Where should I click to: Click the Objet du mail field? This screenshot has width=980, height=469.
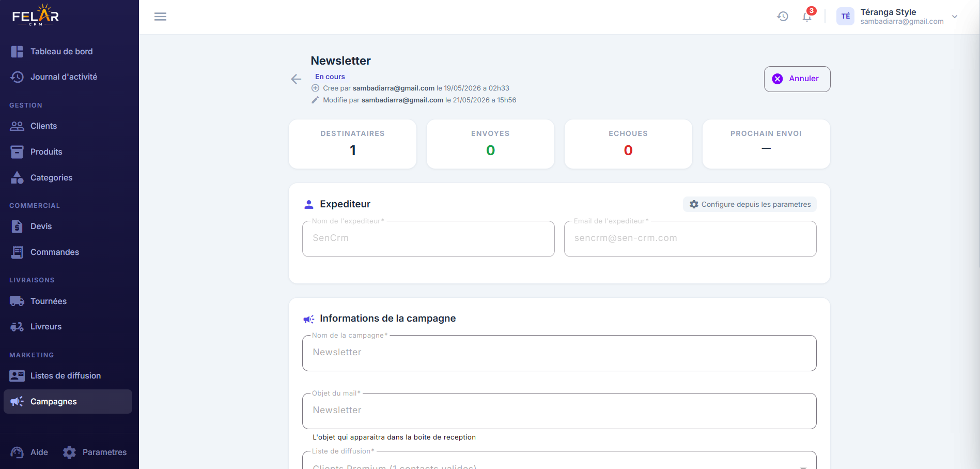pos(559,411)
